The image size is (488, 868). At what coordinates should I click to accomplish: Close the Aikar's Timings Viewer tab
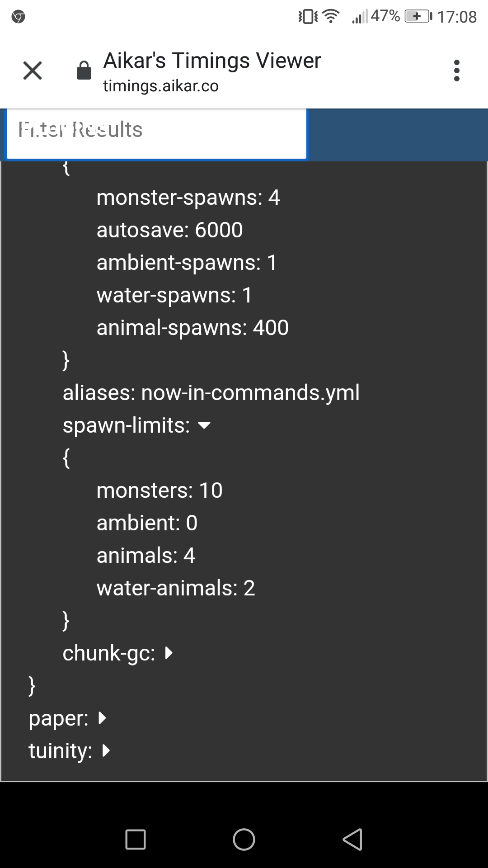33,71
